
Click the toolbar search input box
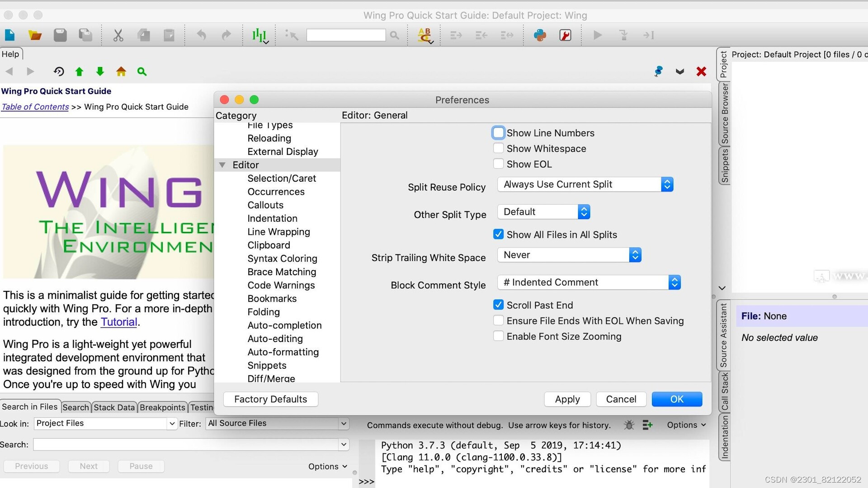[346, 35]
